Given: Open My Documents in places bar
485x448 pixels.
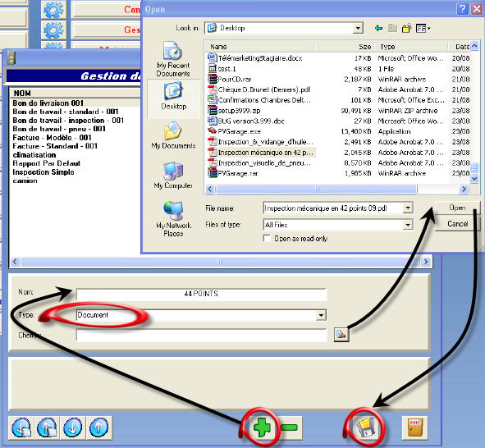Looking at the screenshot, I should click(x=173, y=135).
